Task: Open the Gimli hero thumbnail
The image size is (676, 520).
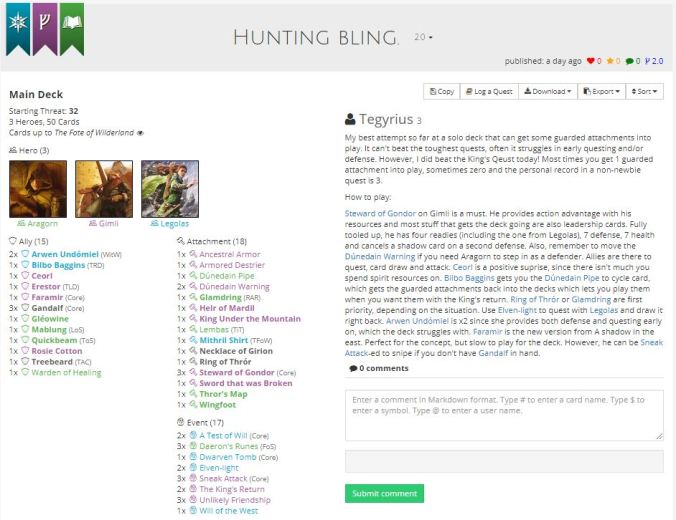Action: [x=104, y=189]
